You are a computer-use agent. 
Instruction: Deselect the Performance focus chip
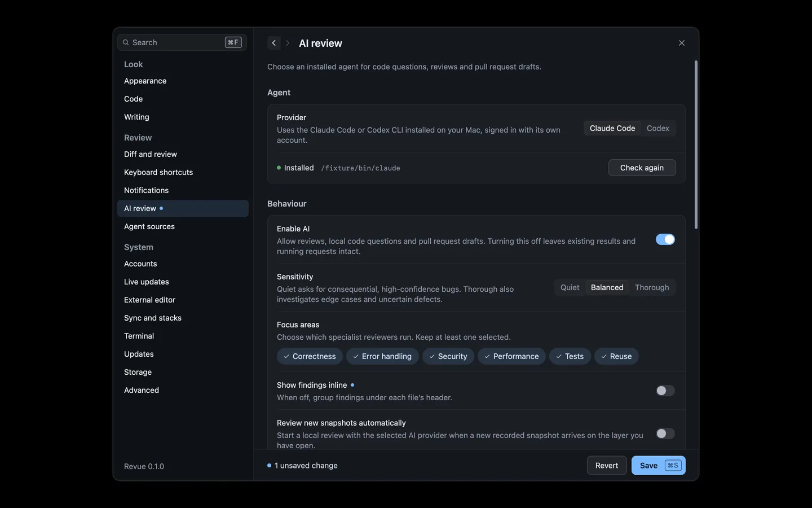pos(511,356)
